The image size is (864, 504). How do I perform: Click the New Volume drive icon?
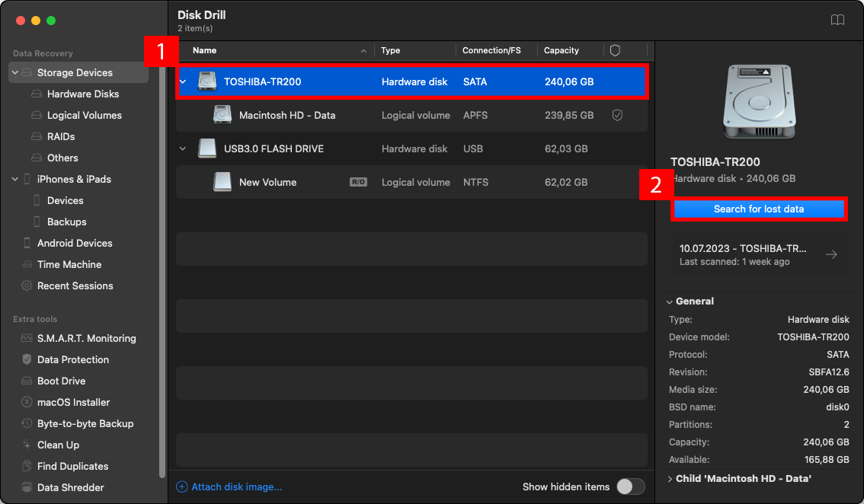222,182
